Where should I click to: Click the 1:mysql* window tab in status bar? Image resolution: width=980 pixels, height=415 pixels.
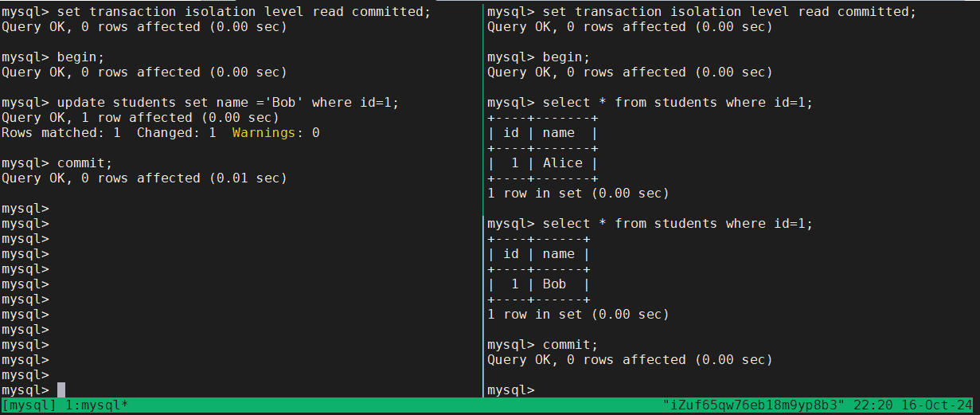pos(97,405)
